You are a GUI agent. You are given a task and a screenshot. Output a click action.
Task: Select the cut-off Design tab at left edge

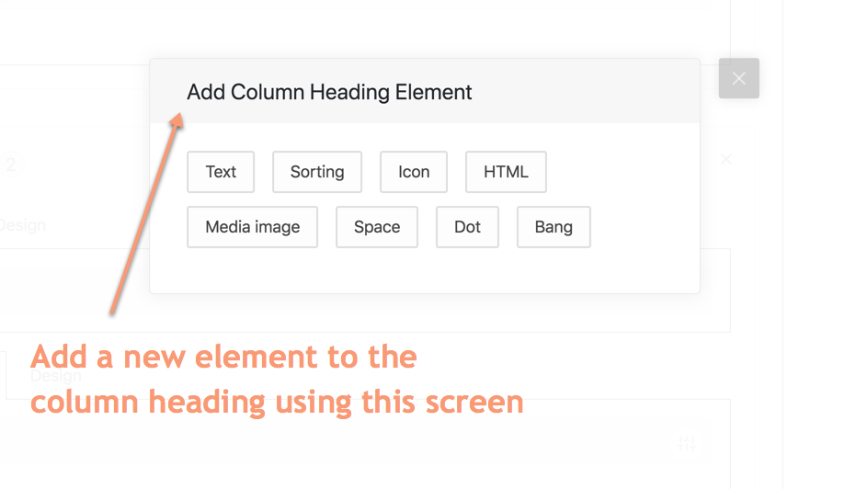pos(22,224)
